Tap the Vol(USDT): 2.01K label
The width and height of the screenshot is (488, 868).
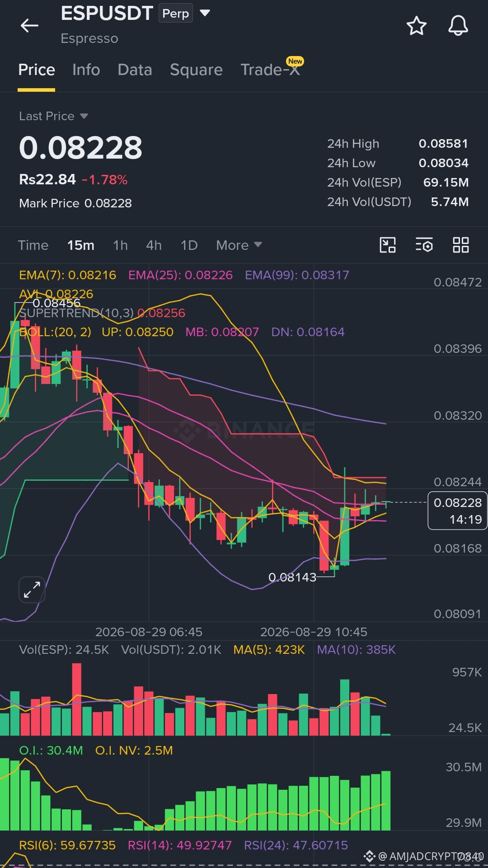(171, 649)
